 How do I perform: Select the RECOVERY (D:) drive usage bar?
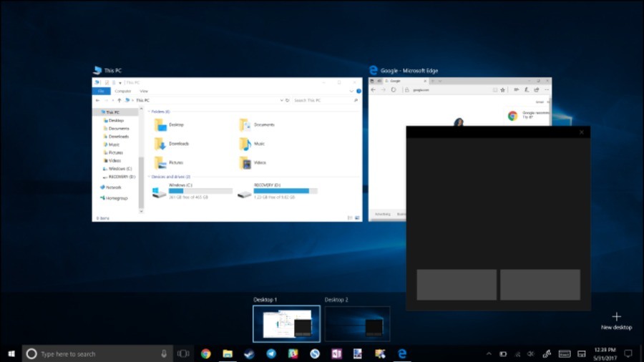[x=286, y=191]
